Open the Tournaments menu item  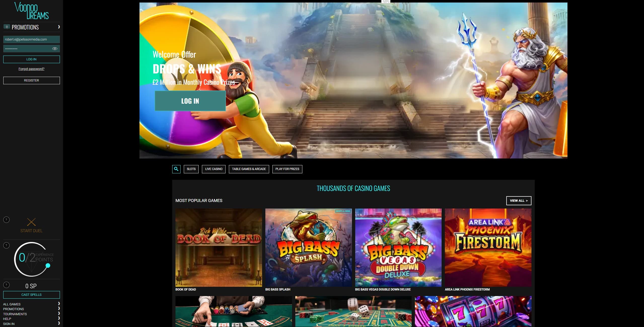(x=15, y=314)
